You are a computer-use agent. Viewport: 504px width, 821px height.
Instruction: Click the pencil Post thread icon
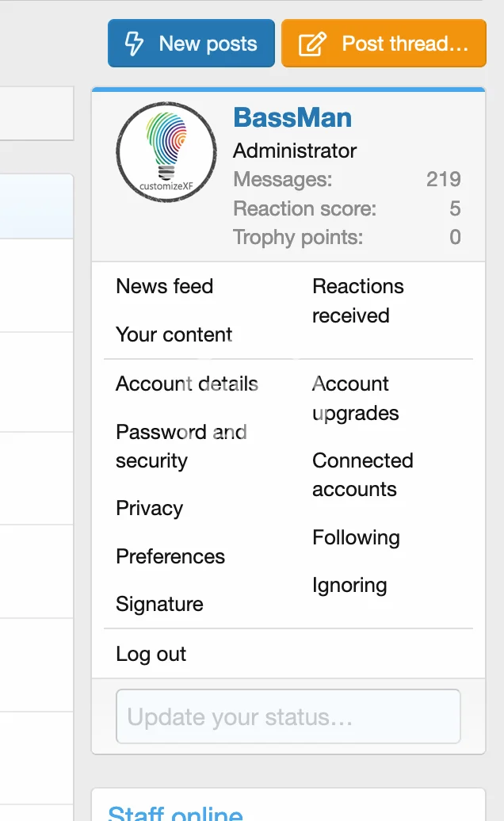[x=312, y=44]
